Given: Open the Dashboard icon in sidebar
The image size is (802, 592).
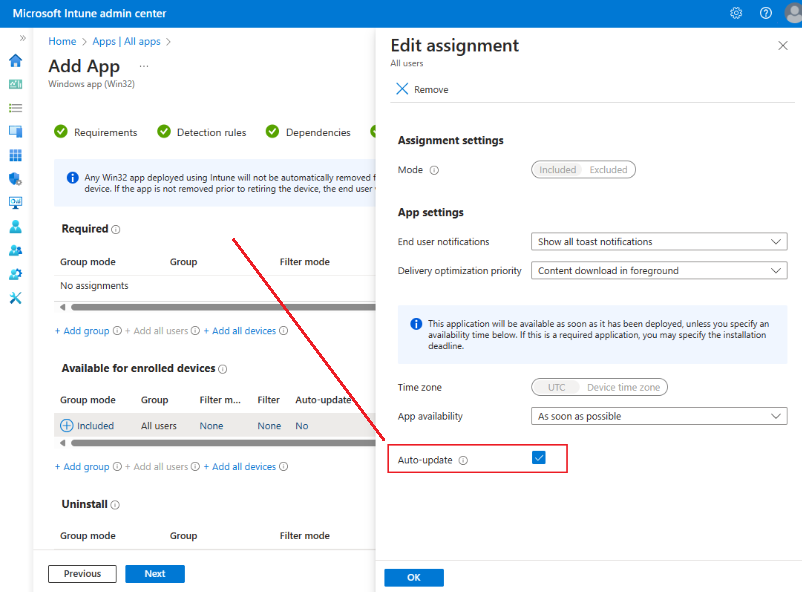Looking at the screenshot, I should [15, 84].
